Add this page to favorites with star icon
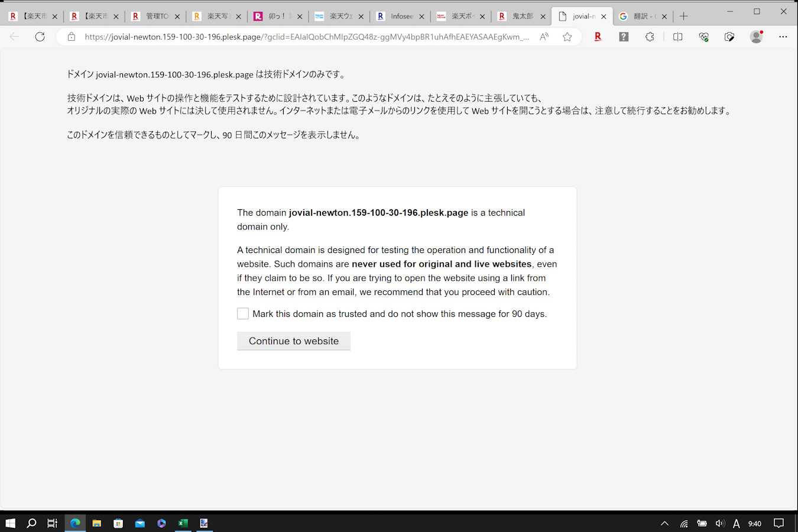Image resolution: width=798 pixels, height=532 pixels. click(x=567, y=37)
